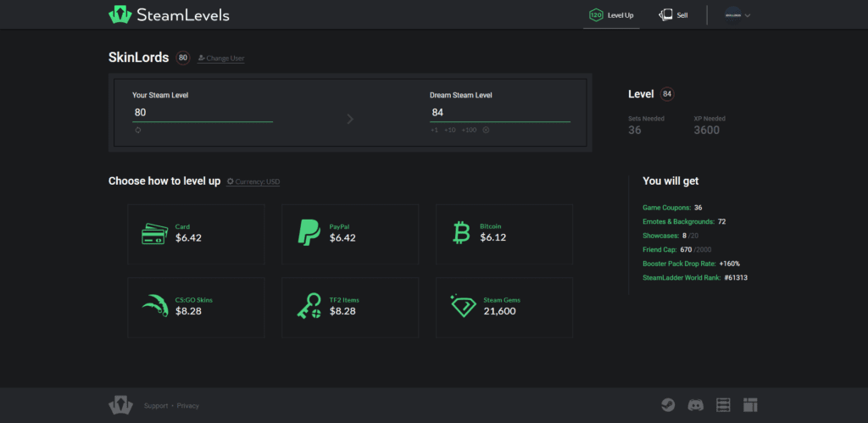868x423 pixels.
Task: Focus the Your Steam Level input
Action: (203, 113)
